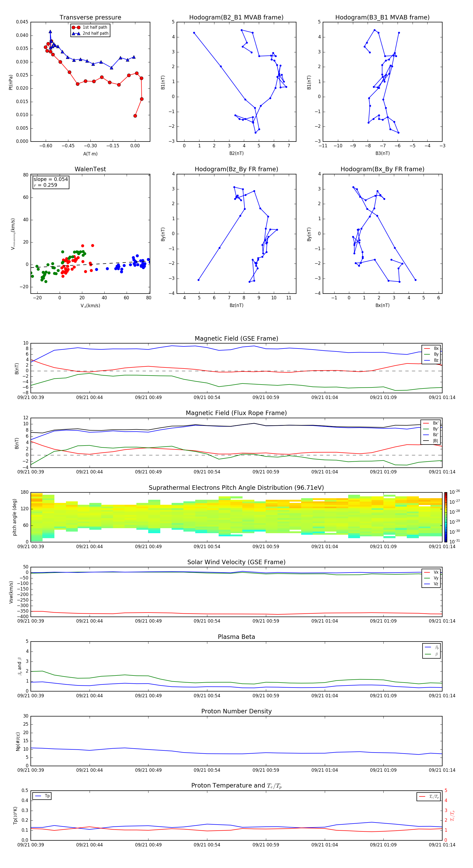
Task: Select the Bz' legend entry in Flux Rope panel
Action: coord(431,435)
